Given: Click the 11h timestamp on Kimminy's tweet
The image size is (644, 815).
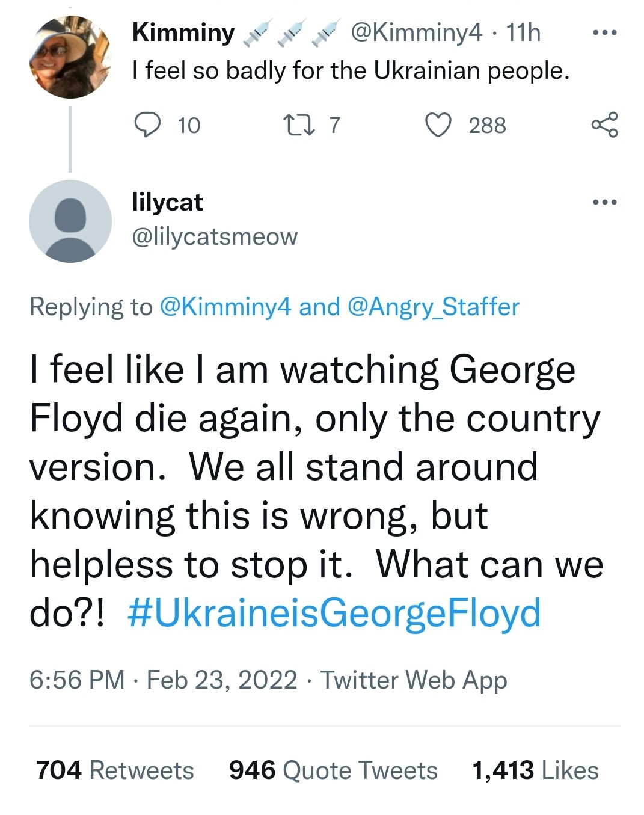Looking at the screenshot, I should click(x=523, y=32).
